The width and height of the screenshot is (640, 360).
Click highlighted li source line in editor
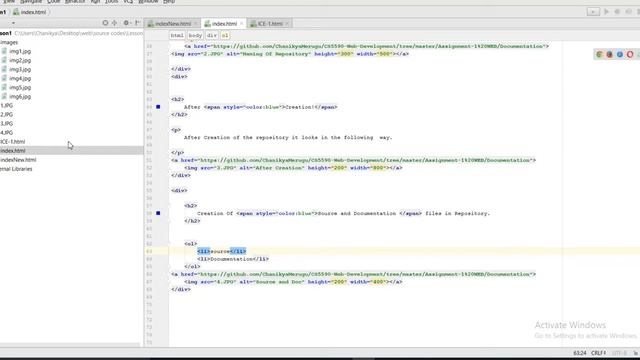click(222, 251)
